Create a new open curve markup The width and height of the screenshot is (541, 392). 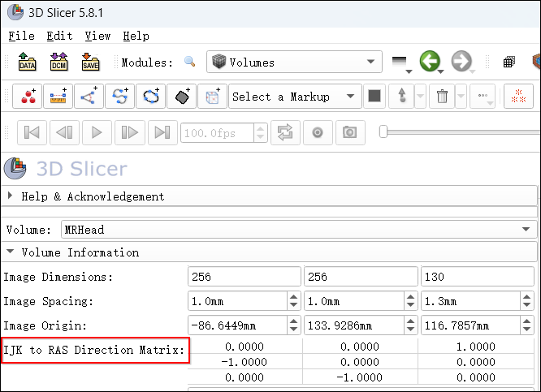coord(120,97)
